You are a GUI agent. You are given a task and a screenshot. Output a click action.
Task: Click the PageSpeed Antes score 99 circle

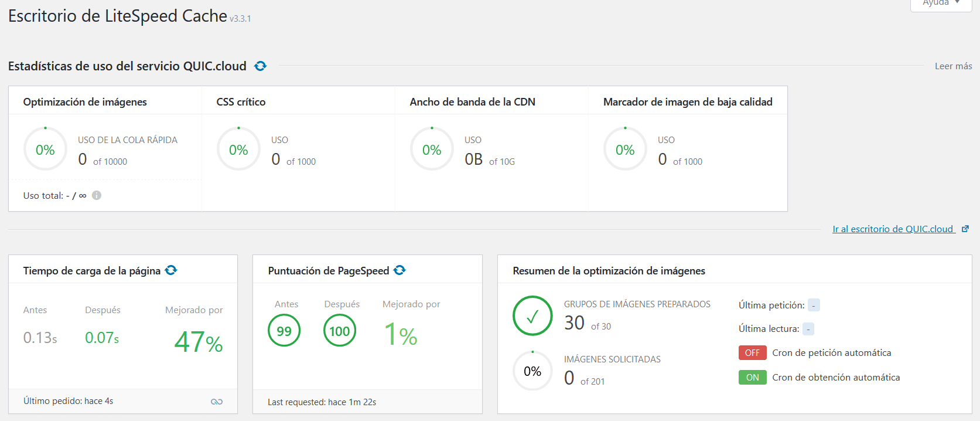(284, 331)
